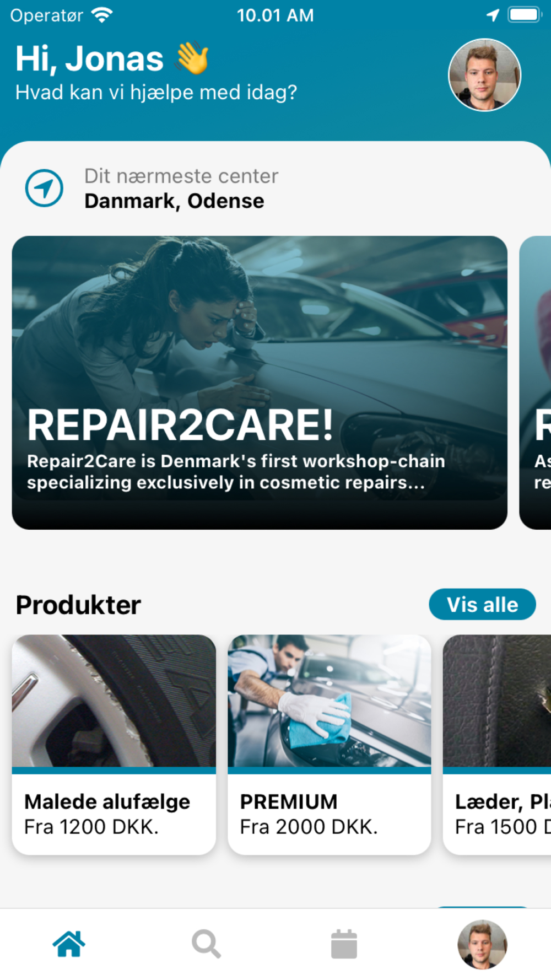Tap the Fra 2000 DKK. price text

point(309,827)
